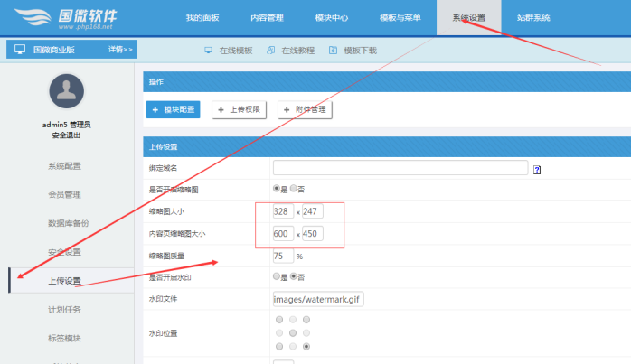Viewport: 631px width, 364px height.
Task: Open 在线教程 from the sub-toolbar
Action: (291, 50)
